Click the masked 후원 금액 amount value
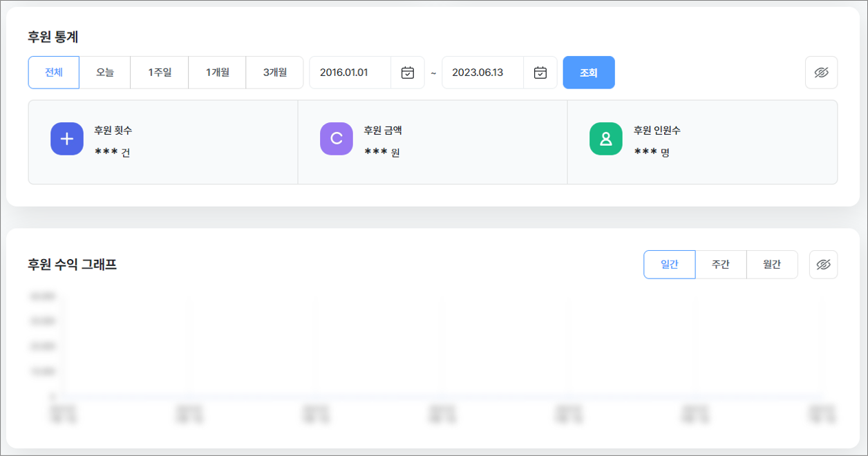 381,153
